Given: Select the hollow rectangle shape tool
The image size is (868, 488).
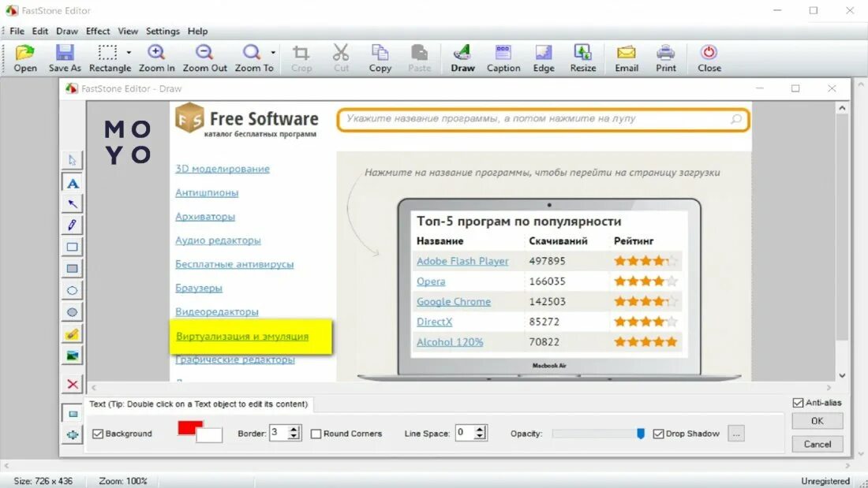Looking at the screenshot, I should pos(72,247).
